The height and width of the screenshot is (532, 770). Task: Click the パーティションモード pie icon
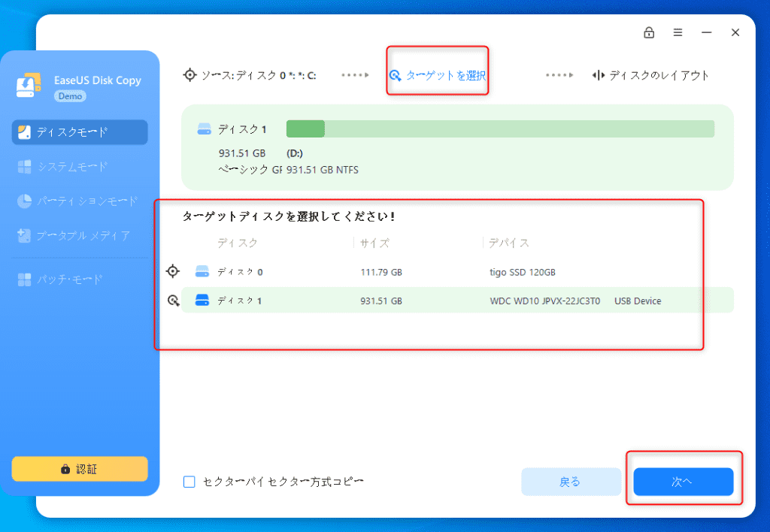point(24,201)
